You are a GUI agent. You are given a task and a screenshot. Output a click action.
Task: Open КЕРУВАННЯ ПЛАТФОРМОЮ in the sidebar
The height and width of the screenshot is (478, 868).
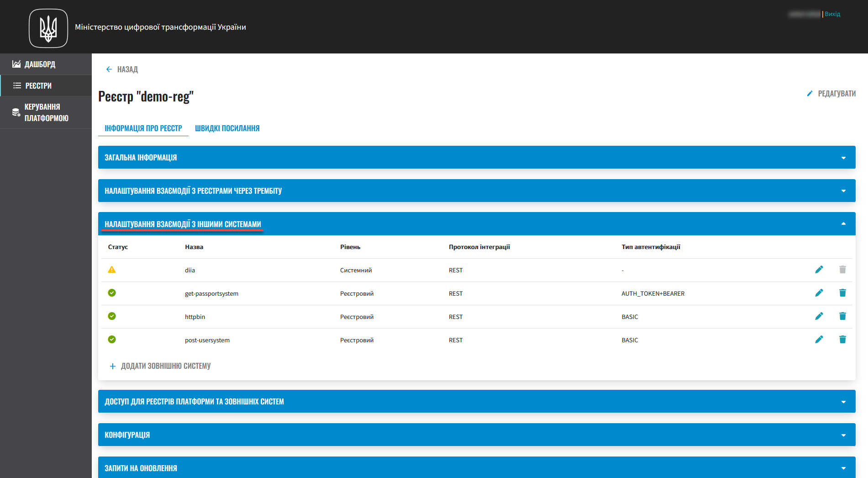[x=46, y=112]
